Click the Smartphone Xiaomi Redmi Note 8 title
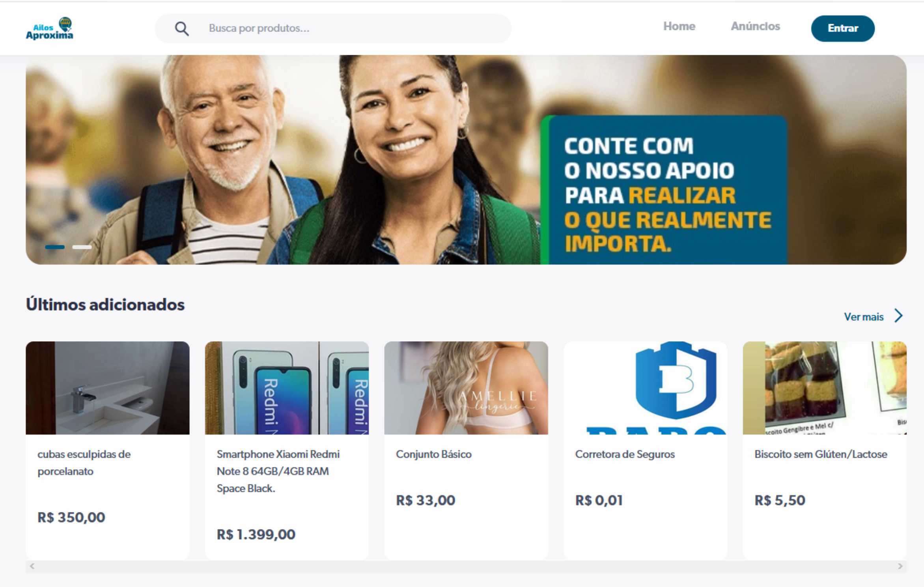 tap(278, 471)
